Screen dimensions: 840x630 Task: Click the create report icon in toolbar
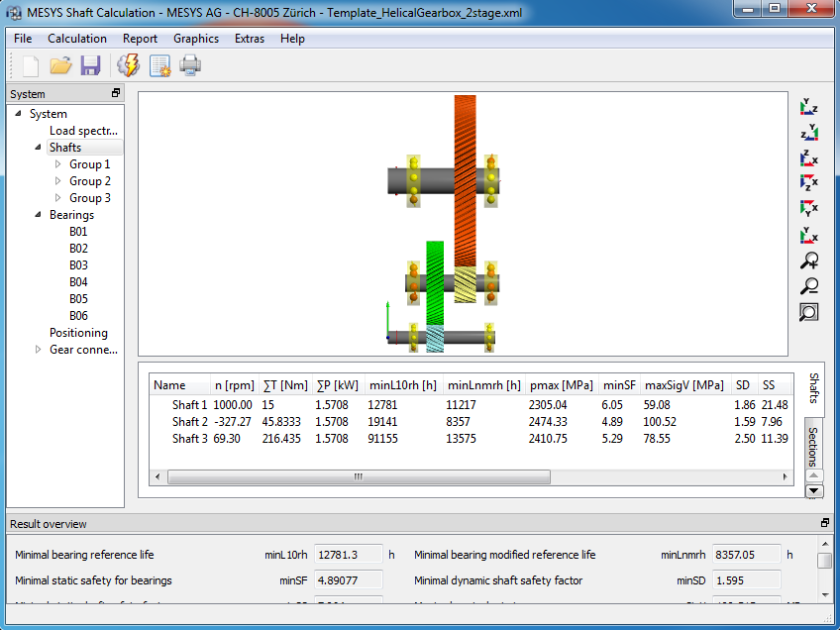[x=159, y=66]
